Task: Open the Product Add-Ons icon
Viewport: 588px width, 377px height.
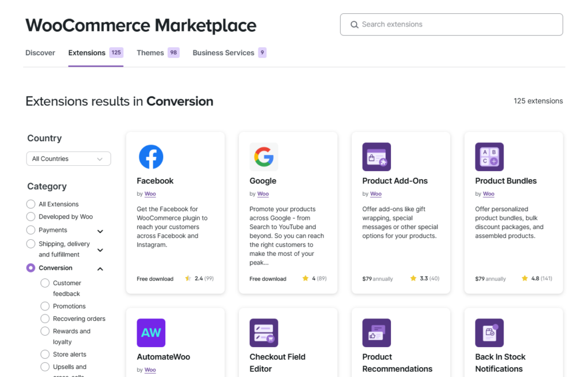Action: [x=377, y=157]
